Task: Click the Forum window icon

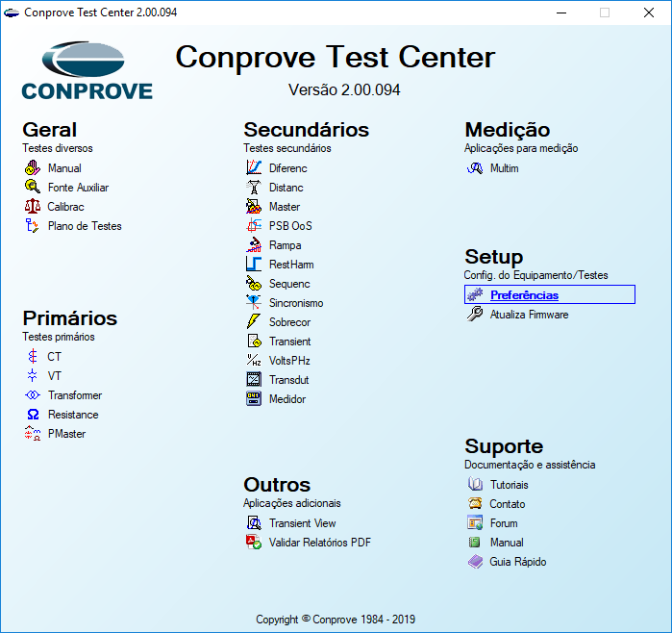Action: pos(475,522)
